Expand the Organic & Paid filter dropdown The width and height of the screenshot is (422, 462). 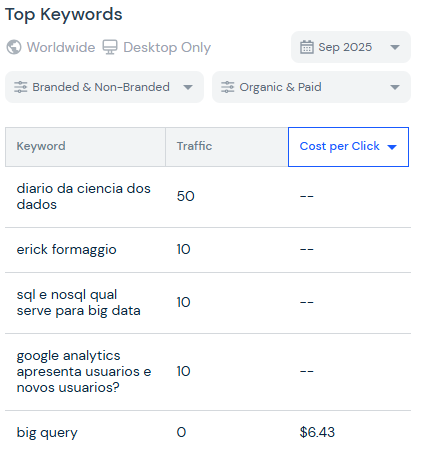tap(311, 87)
